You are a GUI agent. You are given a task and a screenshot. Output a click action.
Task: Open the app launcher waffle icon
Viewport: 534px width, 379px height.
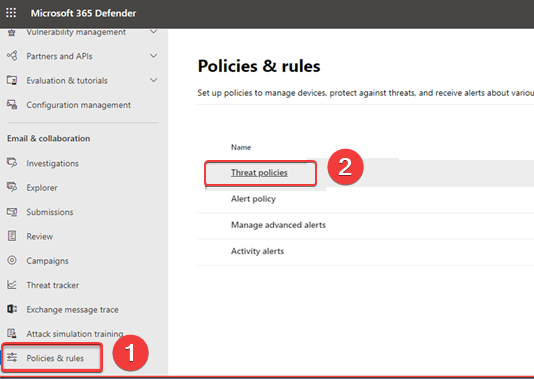(x=11, y=13)
